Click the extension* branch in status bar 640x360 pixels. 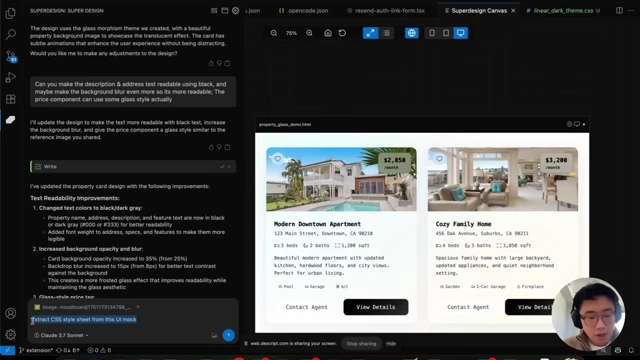pyautogui.click(x=36, y=350)
